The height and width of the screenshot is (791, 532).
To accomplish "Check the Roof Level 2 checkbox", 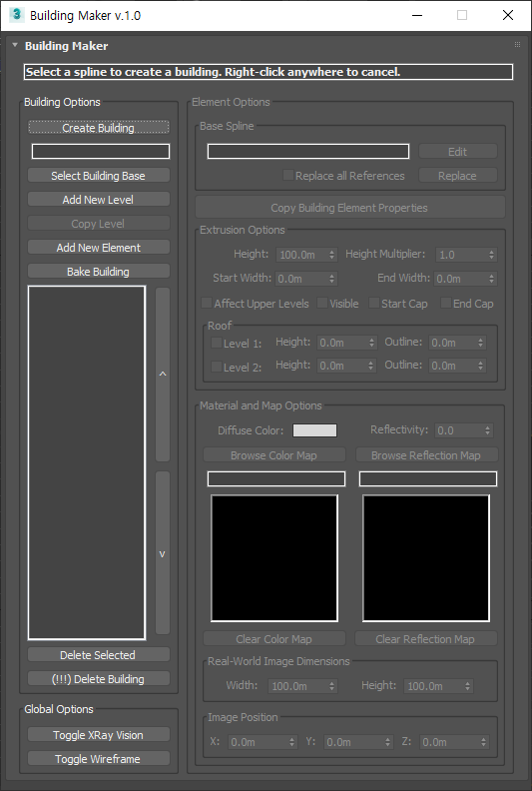I will 216,367.
